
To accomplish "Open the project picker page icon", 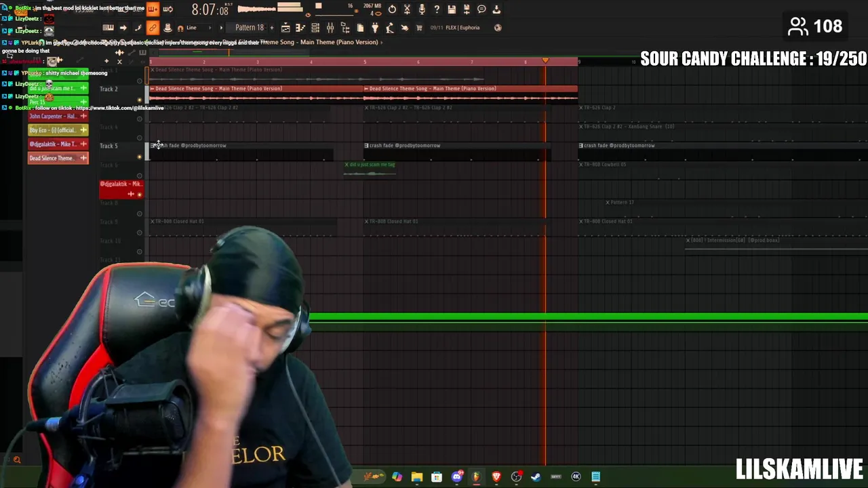I will 360,28.
